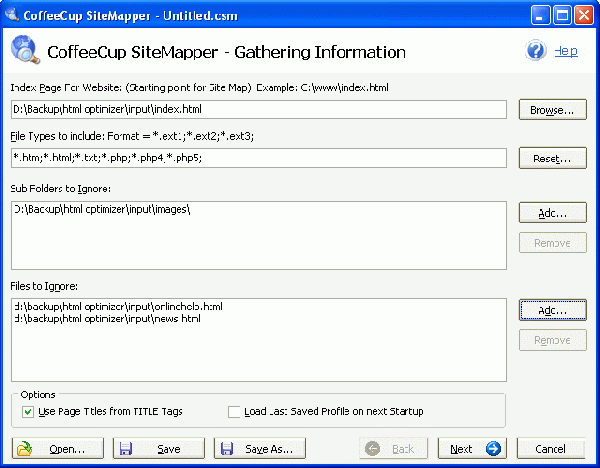
Task: Toggle Use Page Titles from TITLE Tags
Action: 28,412
